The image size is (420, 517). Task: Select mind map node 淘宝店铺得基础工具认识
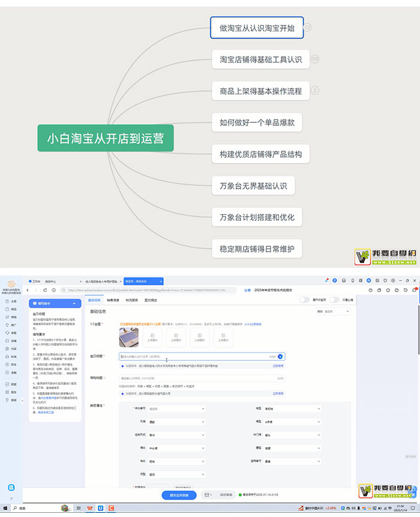(260, 59)
